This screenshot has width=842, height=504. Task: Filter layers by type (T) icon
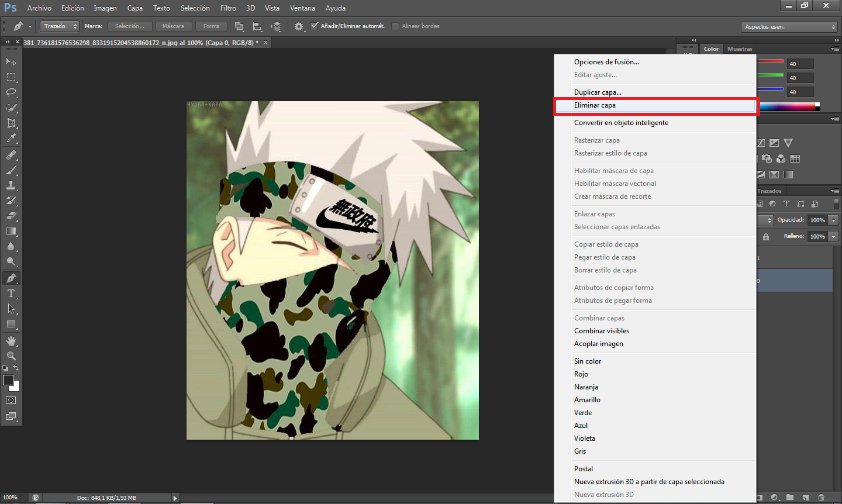coord(786,203)
